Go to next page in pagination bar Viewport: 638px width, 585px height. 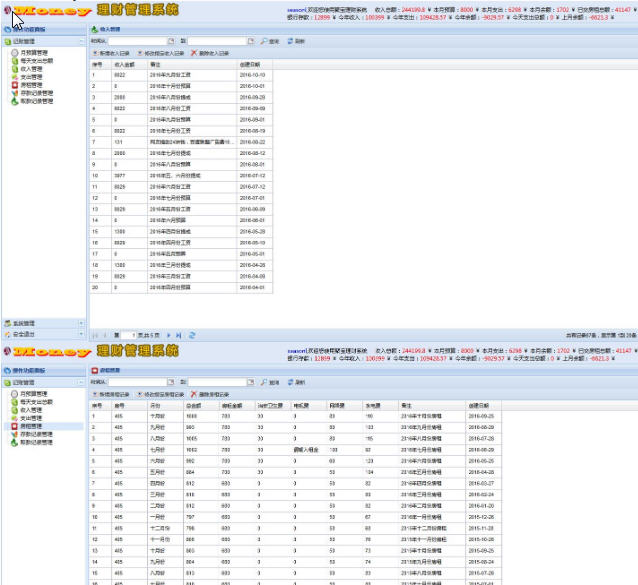click(166, 335)
